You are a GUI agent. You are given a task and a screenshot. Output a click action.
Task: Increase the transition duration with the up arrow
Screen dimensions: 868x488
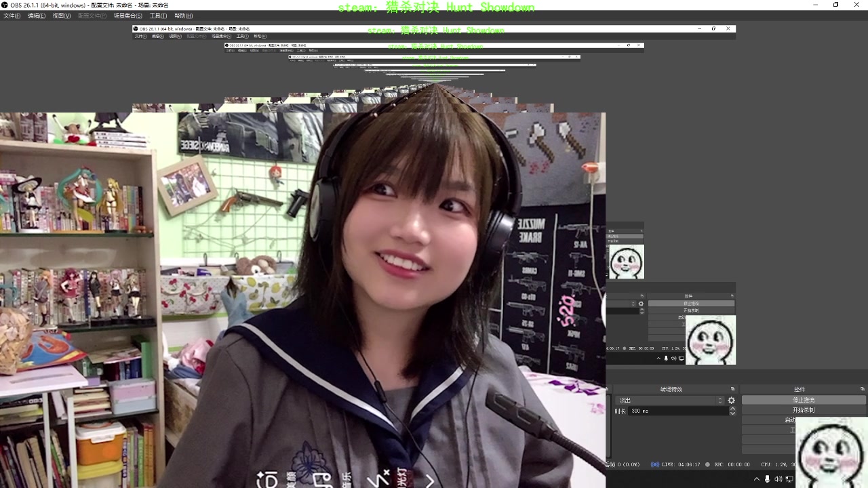732,409
